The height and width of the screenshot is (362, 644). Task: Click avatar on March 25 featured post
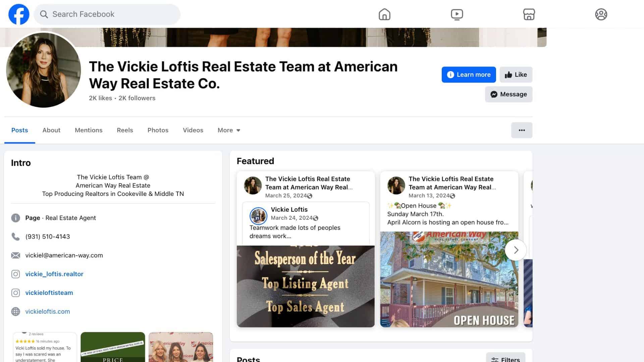pos(253,186)
